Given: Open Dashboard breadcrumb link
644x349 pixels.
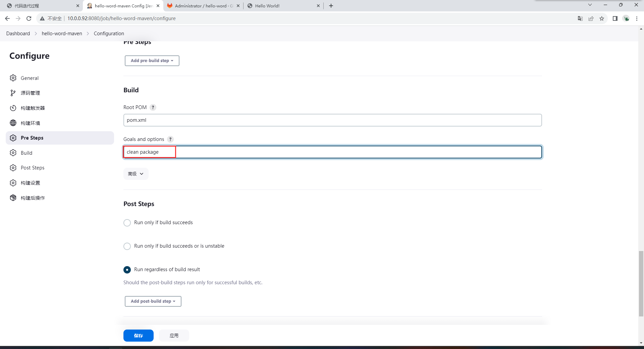Looking at the screenshot, I should tap(18, 34).
